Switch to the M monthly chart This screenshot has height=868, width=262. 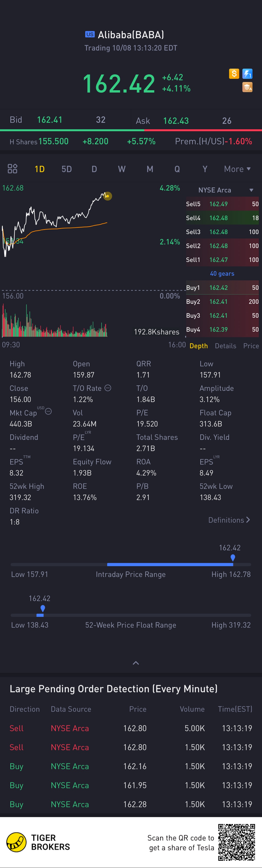pyautogui.click(x=150, y=169)
